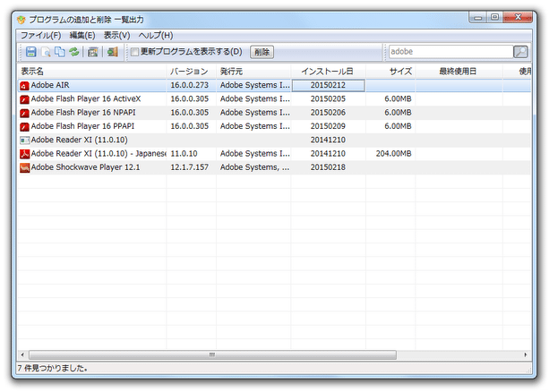549x392 pixels.
Task: Click the exit door toolbar icon
Action: [112, 52]
